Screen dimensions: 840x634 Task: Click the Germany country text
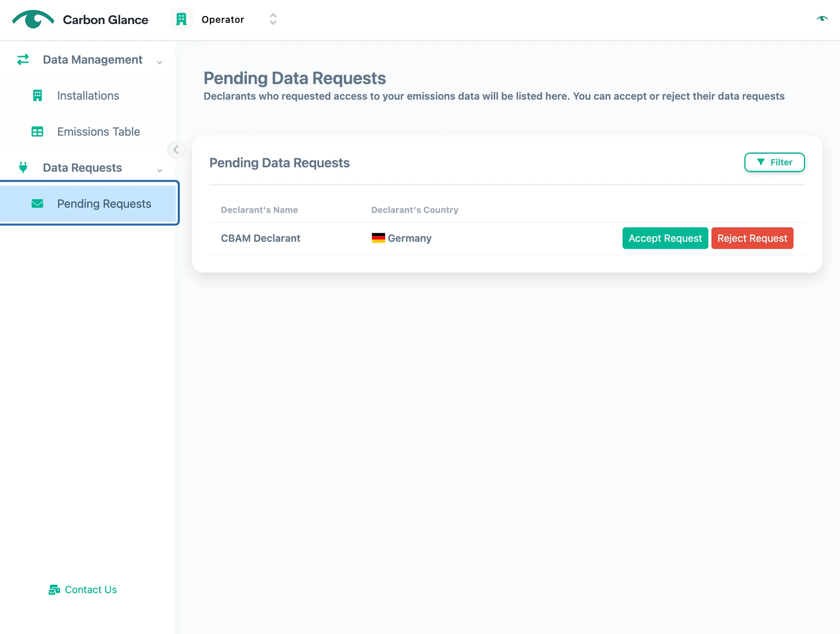(x=410, y=238)
